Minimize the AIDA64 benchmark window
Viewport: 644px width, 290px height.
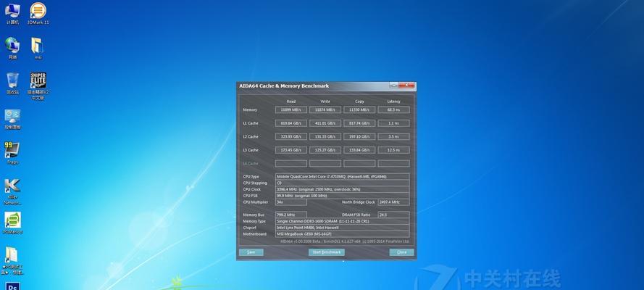point(394,86)
